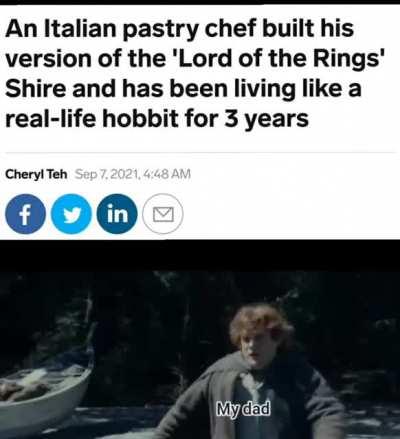Click the black bar above the movie frame
Screen dimensions: 400x439
pos(200,255)
